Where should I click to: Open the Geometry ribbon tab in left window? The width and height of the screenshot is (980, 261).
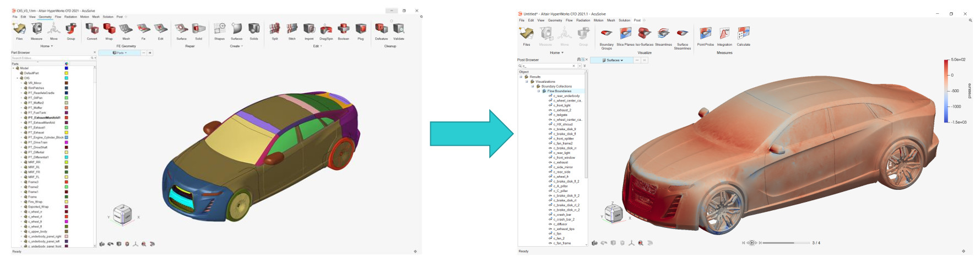pyautogui.click(x=45, y=17)
